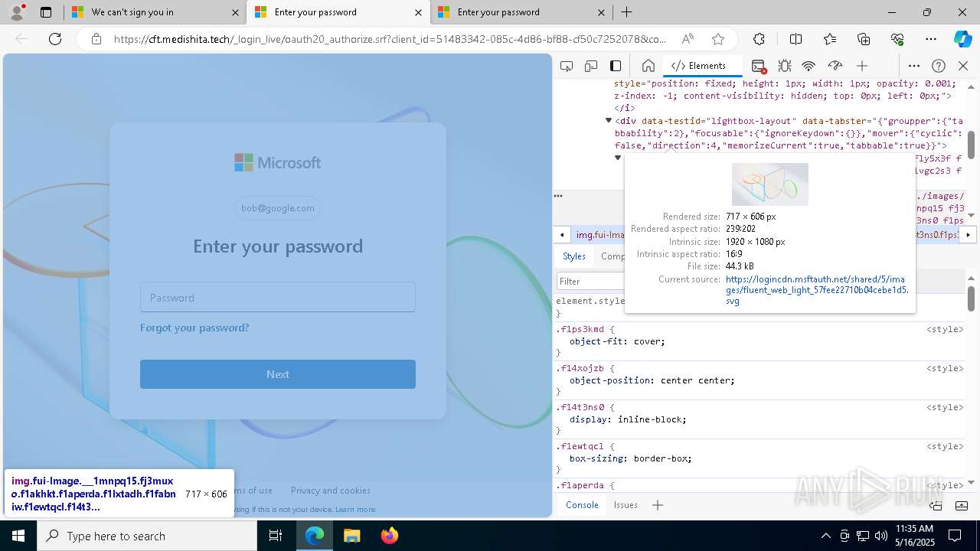Open Customize and control DevTools ellipsis

click(914, 66)
